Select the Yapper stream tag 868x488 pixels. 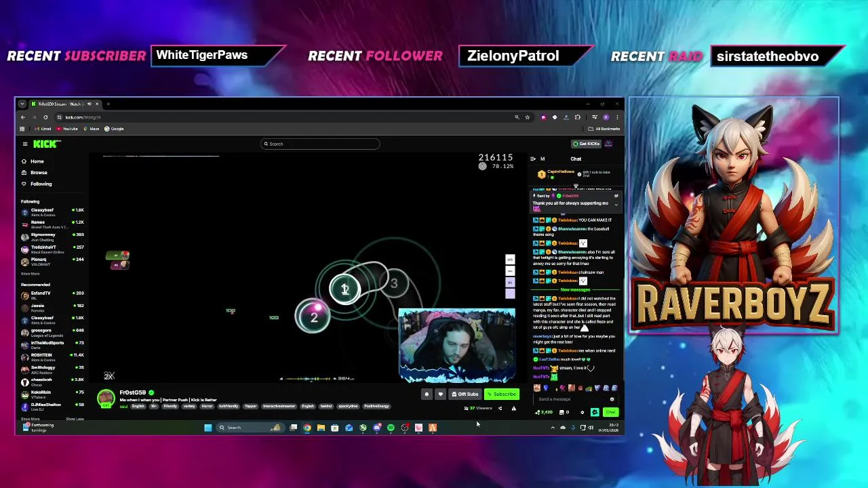251,406
